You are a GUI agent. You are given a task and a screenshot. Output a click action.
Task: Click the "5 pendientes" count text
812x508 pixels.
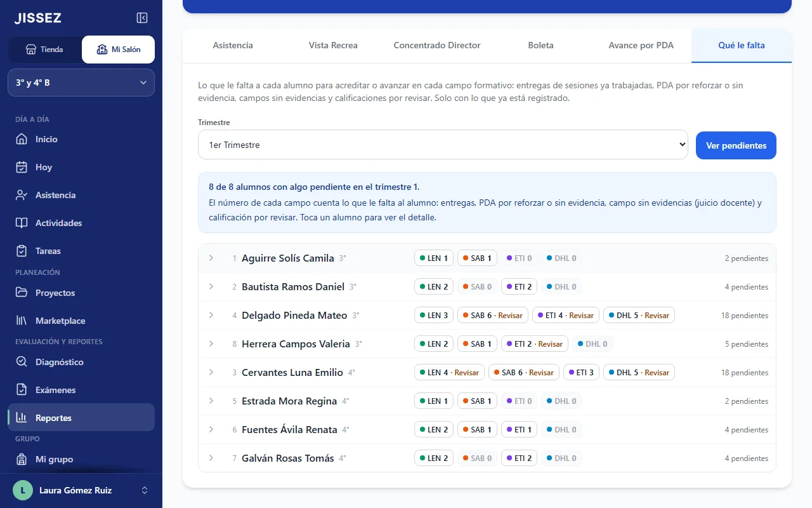(x=747, y=344)
